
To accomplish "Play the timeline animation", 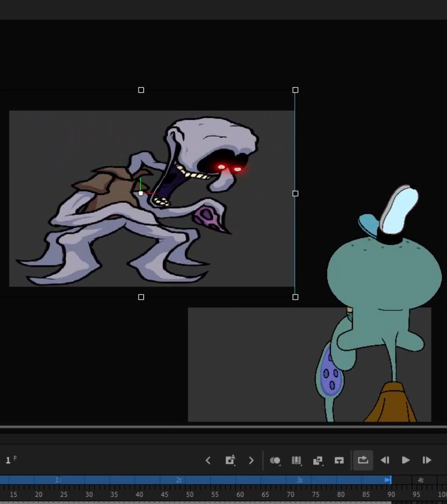I will 406,460.
